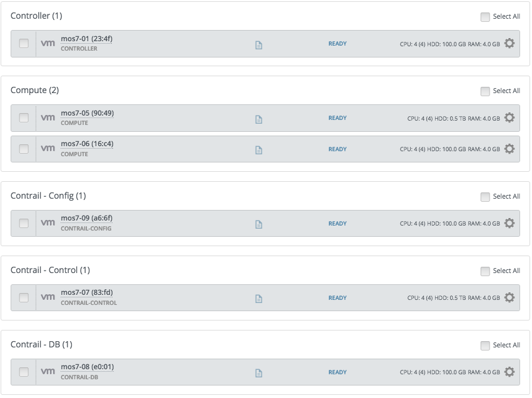
Task: Check Select All for Controller group
Action: [485, 17]
